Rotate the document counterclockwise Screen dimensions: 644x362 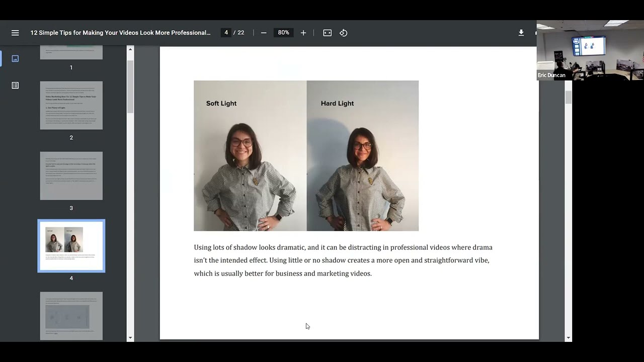344,33
